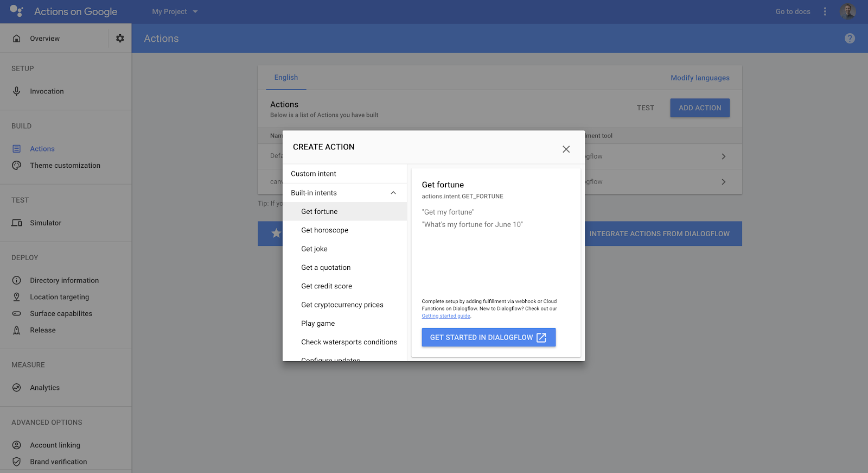This screenshot has width=868, height=473.
Task: Open the help question mark icon
Action: (x=850, y=39)
